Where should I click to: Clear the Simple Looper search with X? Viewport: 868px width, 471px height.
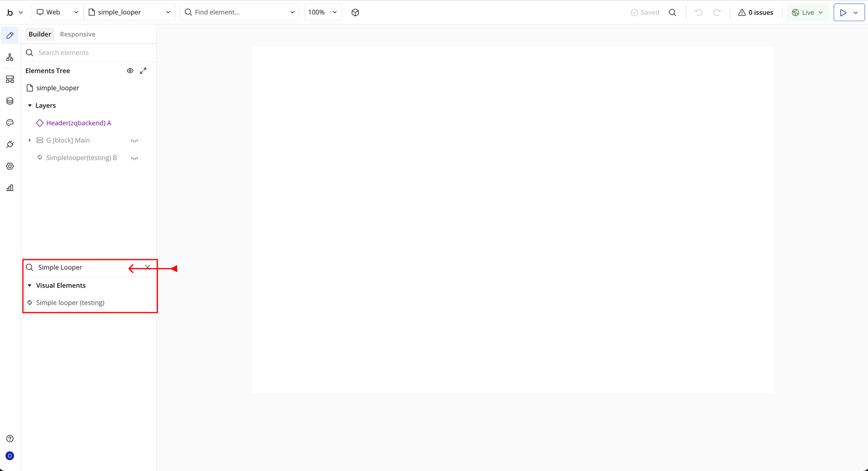pyautogui.click(x=147, y=267)
